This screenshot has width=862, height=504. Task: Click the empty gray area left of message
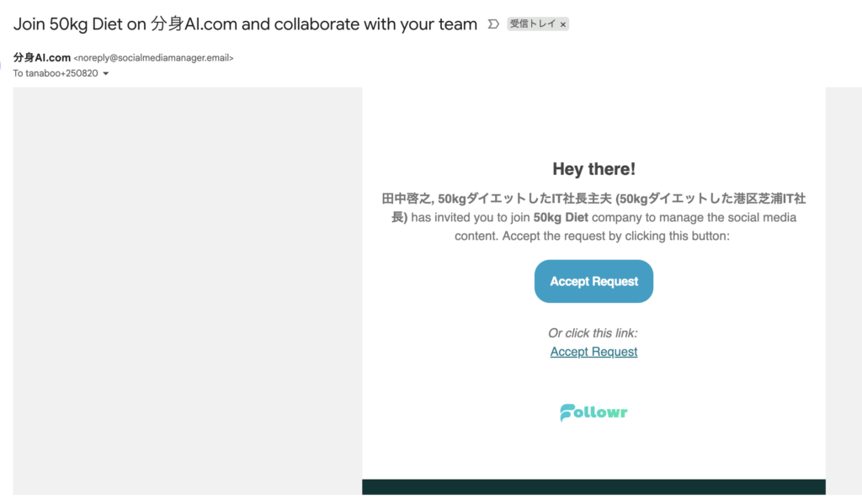click(188, 291)
